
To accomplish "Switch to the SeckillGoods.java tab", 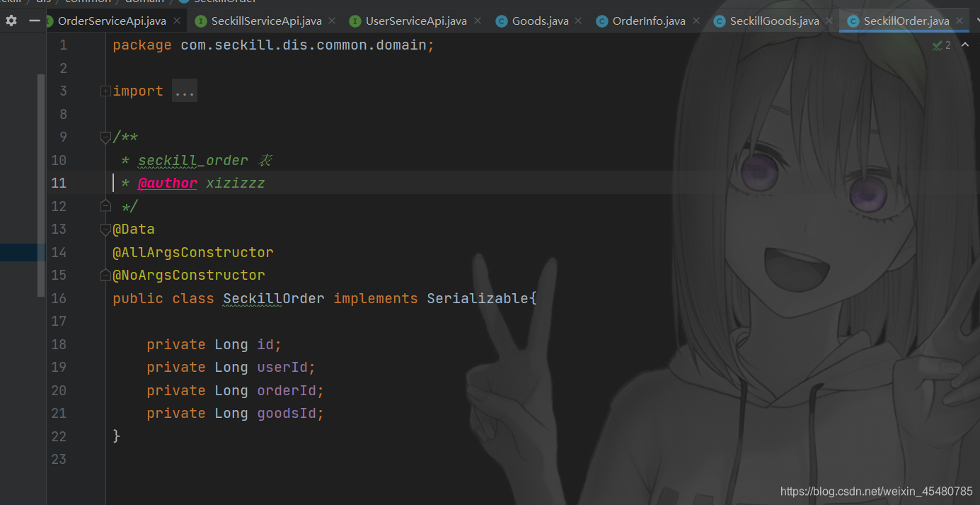I will point(774,21).
